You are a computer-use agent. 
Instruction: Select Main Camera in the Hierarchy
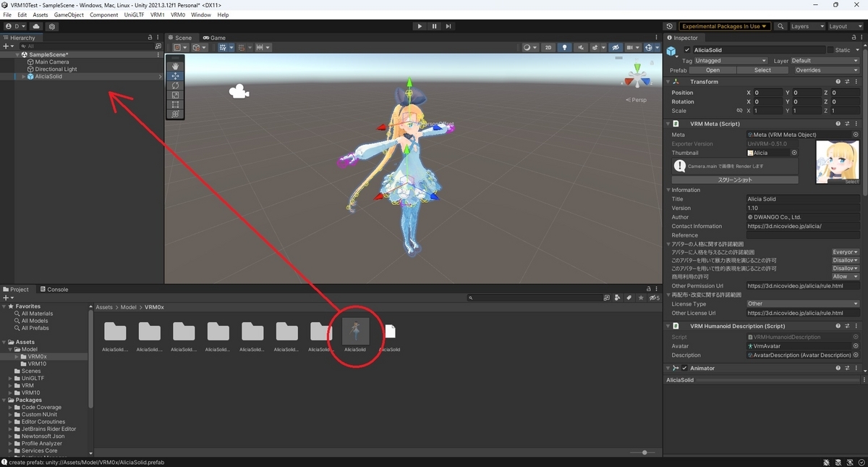coord(51,62)
